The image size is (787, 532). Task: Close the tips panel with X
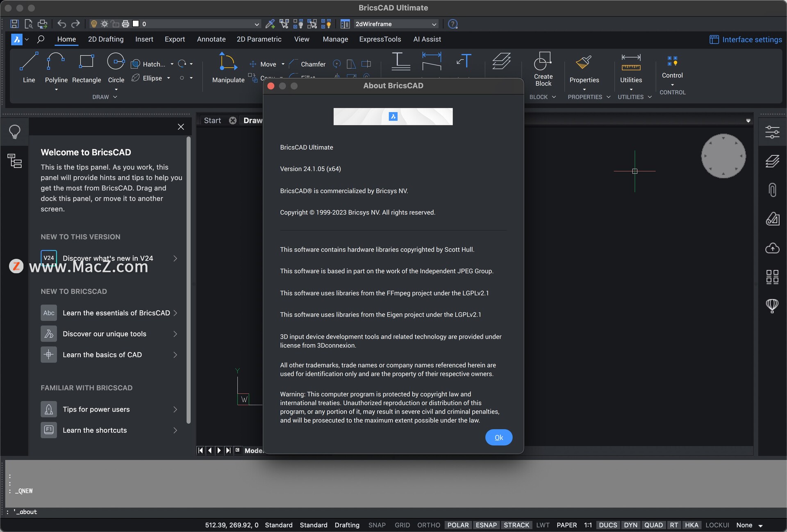[181, 127]
